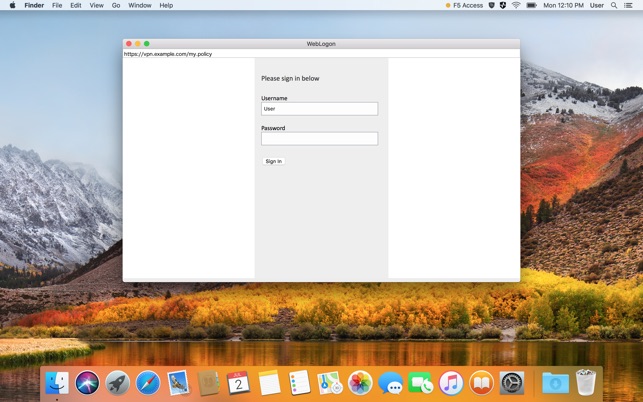643x402 pixels.
Task: Open Photos from the Dock
Action: click(x=360, y=383)
